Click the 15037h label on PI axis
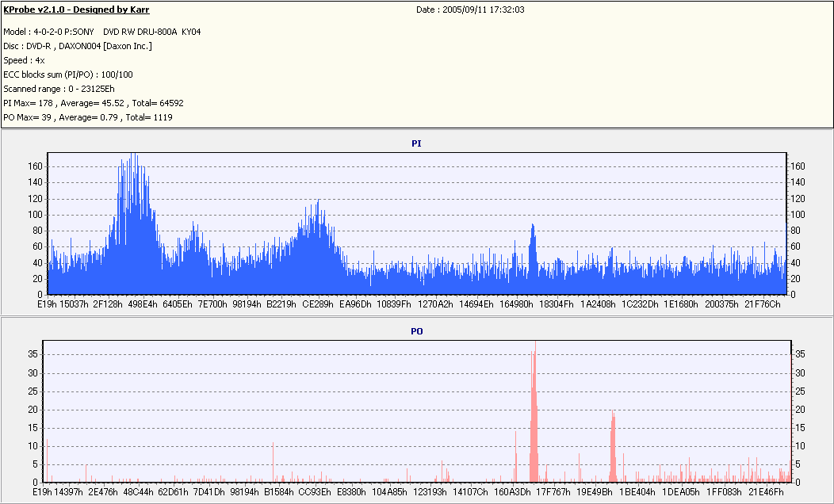Viewport: 834px width, 504px height. (x=74, y=304)
